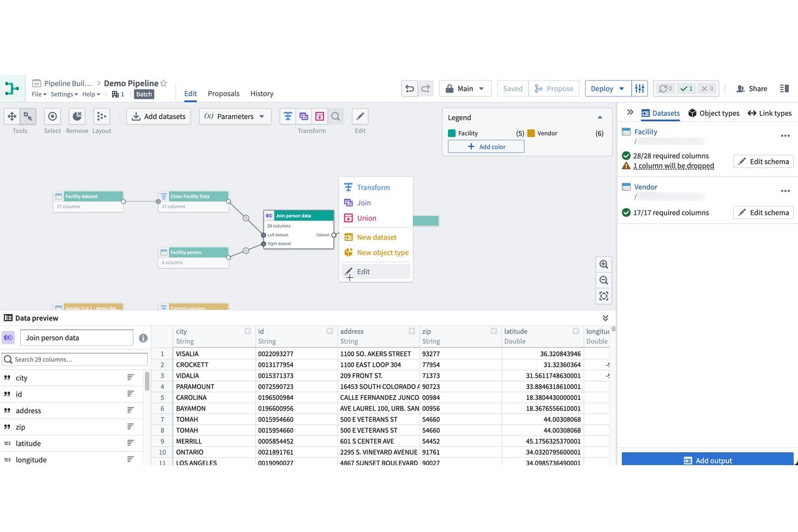The height and width of the screenshot is (532, 798).
Task: Click the Select target tool icon
Action: 52,116
